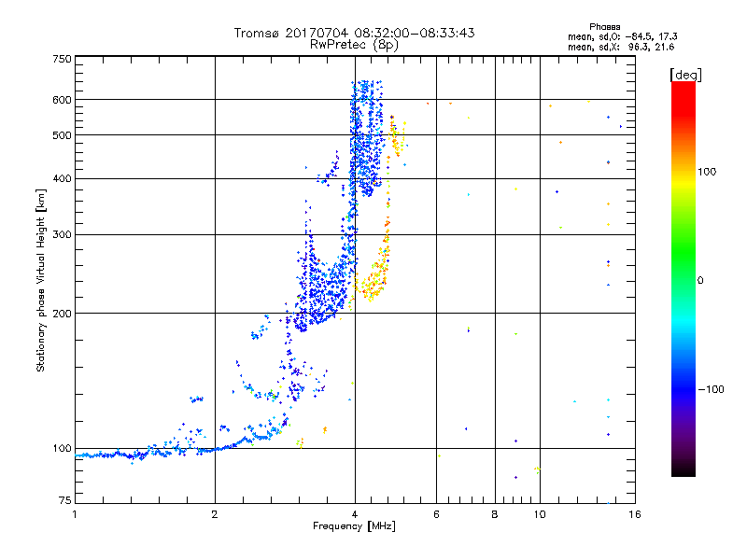Click the y-axis tick label '600'

pos(62,100)
